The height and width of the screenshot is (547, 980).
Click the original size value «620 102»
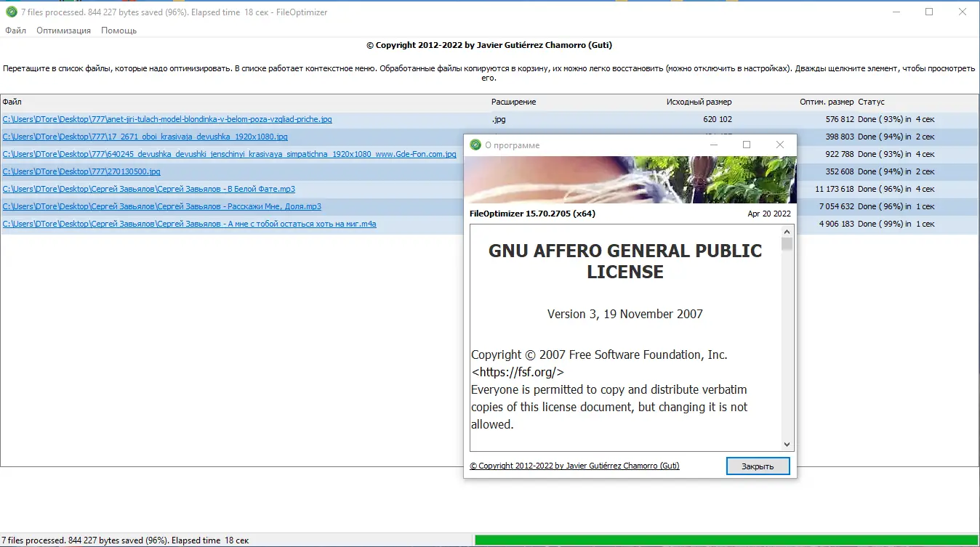point(718,119)
